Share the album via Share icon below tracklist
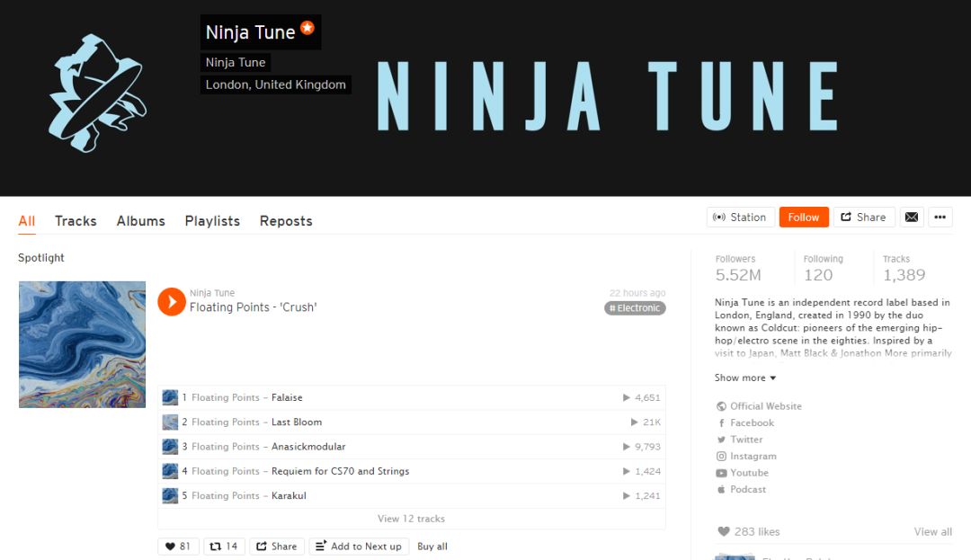The height and width of the screenshot is (560, 971). point(277,547)
